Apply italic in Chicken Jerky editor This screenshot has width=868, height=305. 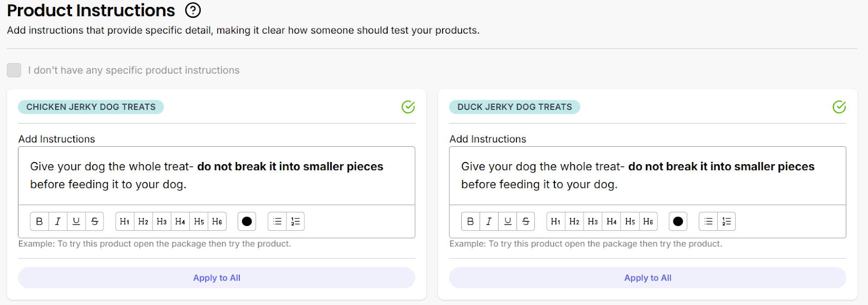[x=58, y=222]
